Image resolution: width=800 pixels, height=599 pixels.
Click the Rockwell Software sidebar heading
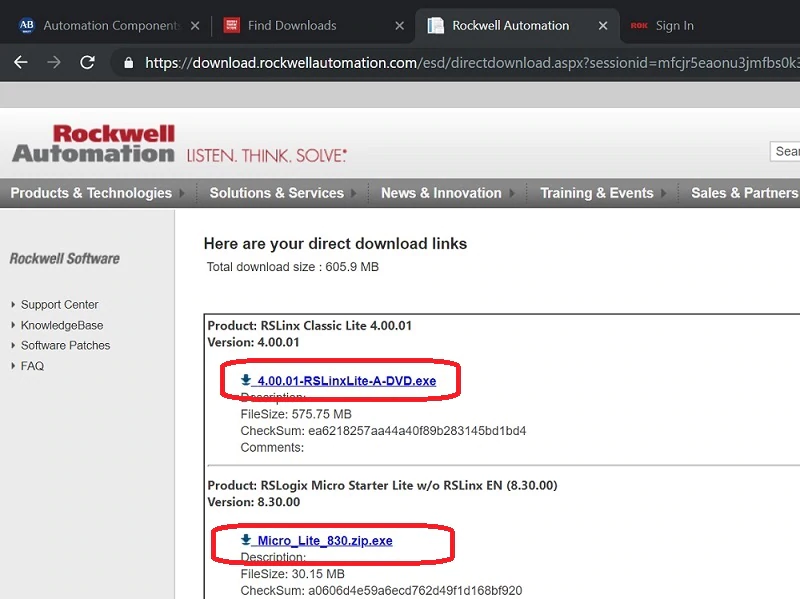click(64, 259)
